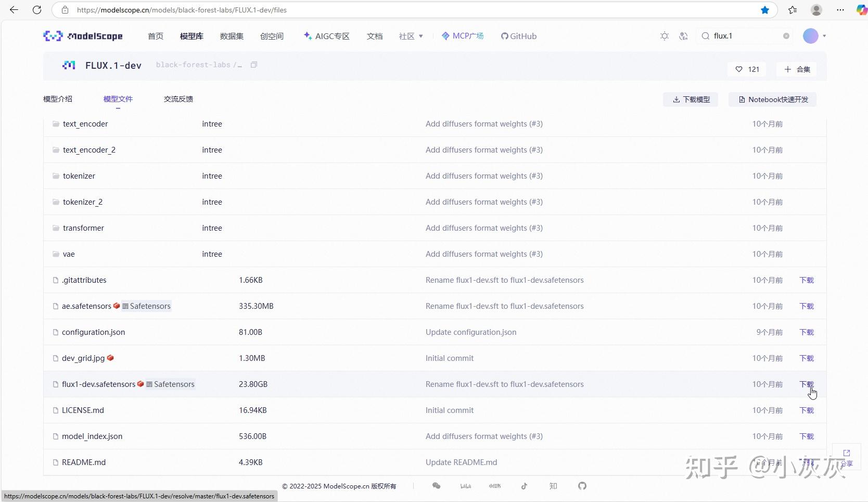Download LICENSE.md via its 下载 link
The width and height of the screenshot is (868, 502).
(x=807, y=410)
